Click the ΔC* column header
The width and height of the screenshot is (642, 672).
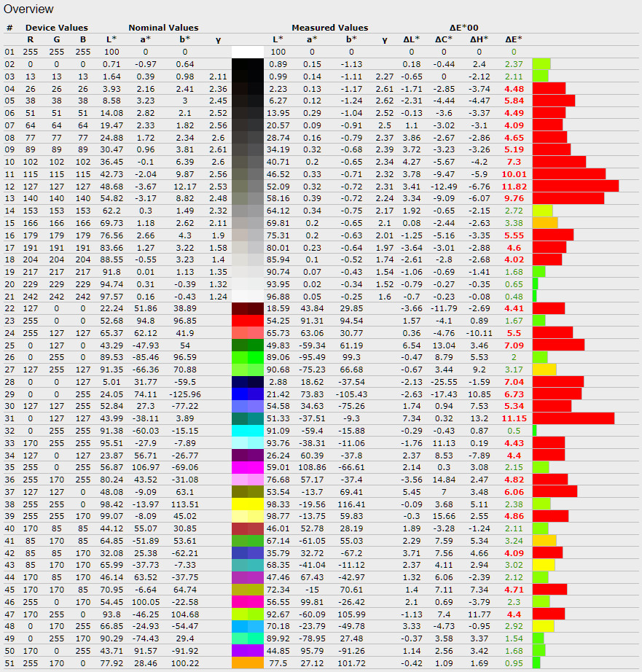coord(444,39)
